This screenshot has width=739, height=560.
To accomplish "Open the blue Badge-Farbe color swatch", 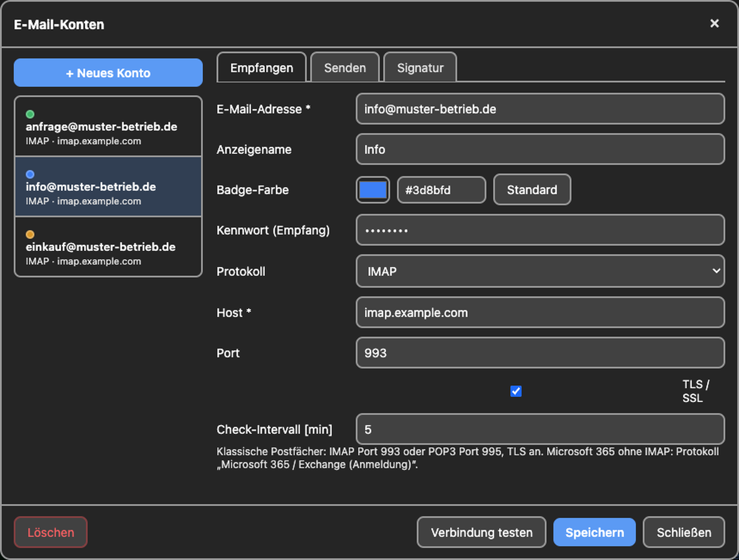I will 373,189.
